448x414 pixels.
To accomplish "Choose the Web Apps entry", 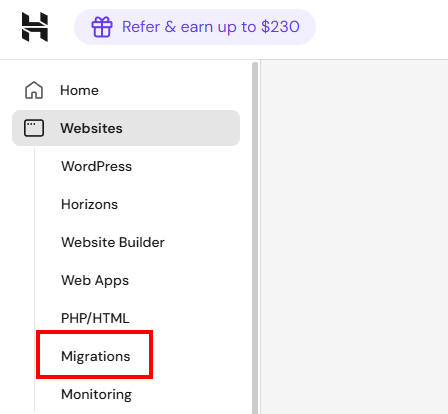I will point(95,281).
